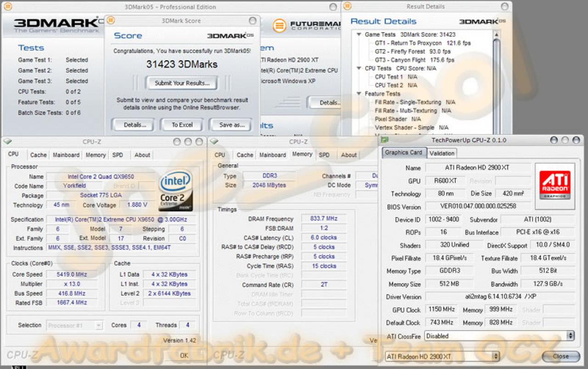588x369 pixels.
Task: Open About tab in right CPU-Z window
Action: pos(349,155)
